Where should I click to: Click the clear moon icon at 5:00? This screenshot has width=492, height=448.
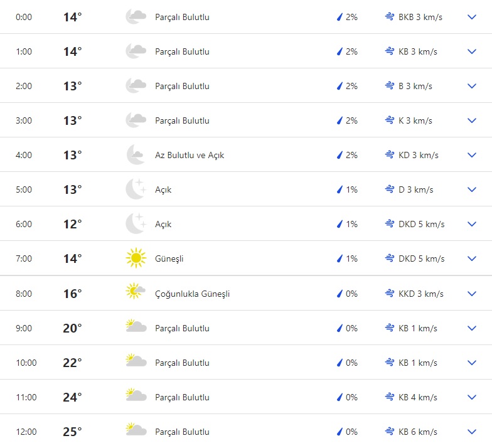pos(136,189)
